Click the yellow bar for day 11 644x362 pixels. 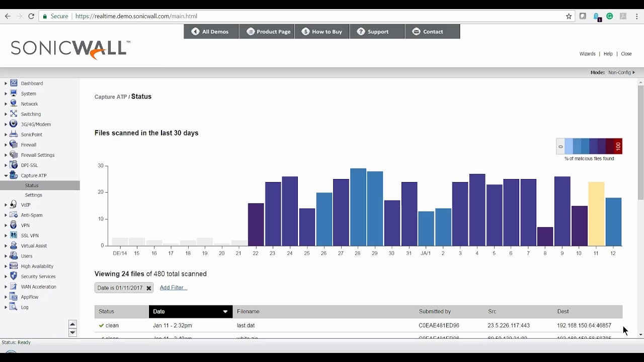click(x=596, y=214)
